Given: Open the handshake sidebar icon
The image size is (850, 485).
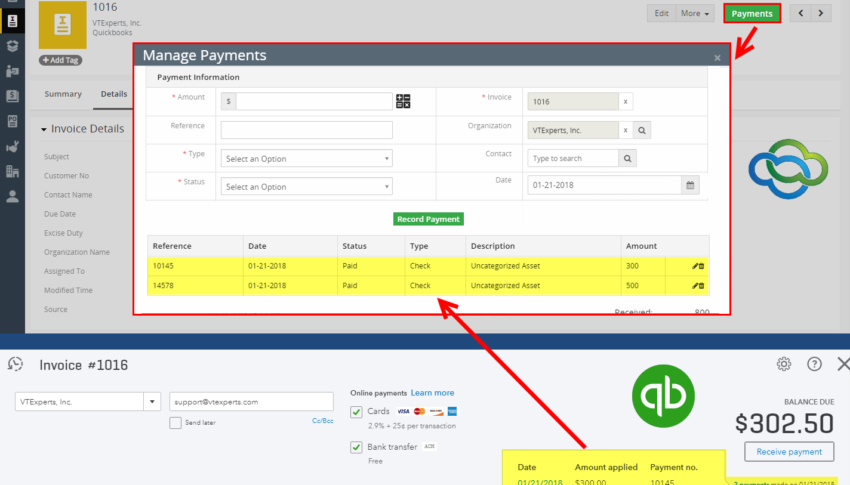Looking at the screenshot, I should click(x=12, y=146).
